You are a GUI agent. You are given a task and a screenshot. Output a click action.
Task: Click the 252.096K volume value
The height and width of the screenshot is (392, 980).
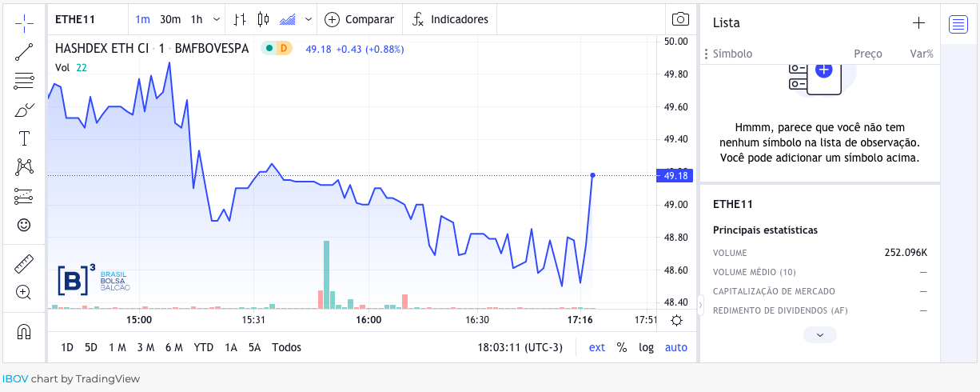906,253
